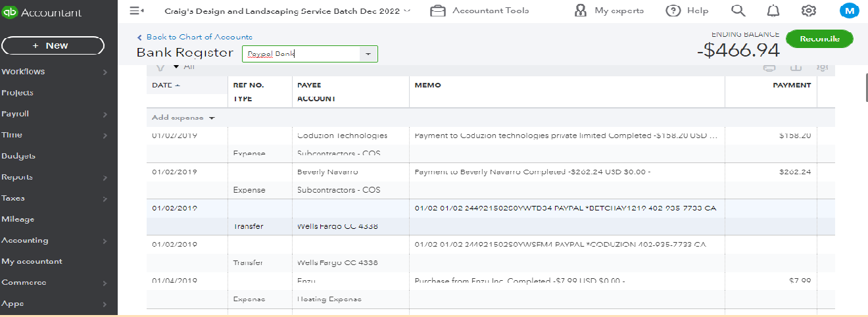This screenshot has width=868, height=317.
Task: Expand the Reports submenu chevron
Action: pos(105,178)
